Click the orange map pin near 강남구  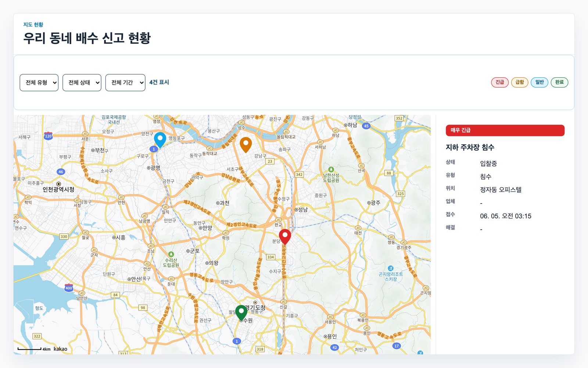pyautogui.click(x=245, y=145)
